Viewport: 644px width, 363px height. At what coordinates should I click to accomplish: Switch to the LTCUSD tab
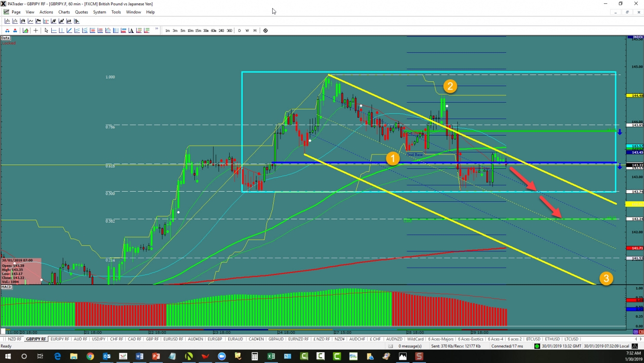571,339
